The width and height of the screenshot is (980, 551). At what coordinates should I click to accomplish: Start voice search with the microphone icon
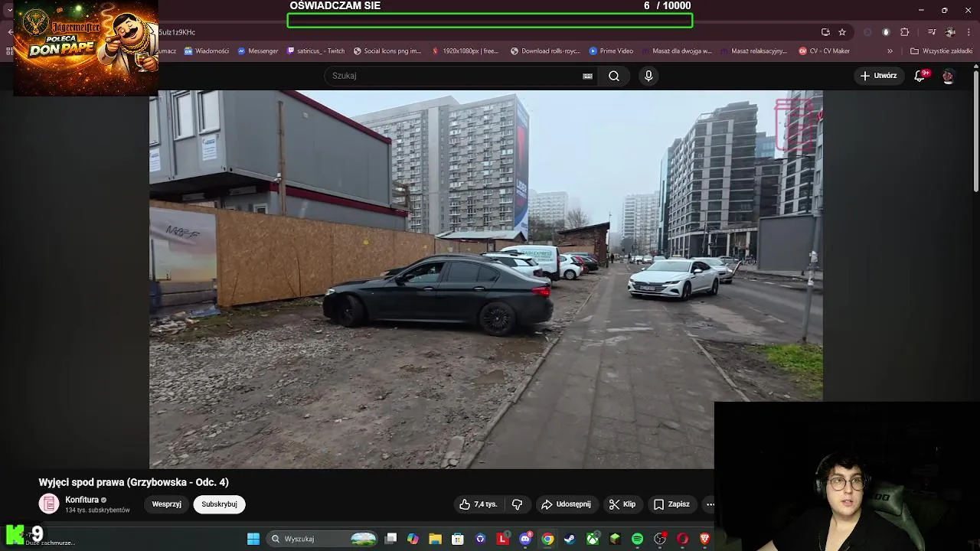(x=648, y=76)
